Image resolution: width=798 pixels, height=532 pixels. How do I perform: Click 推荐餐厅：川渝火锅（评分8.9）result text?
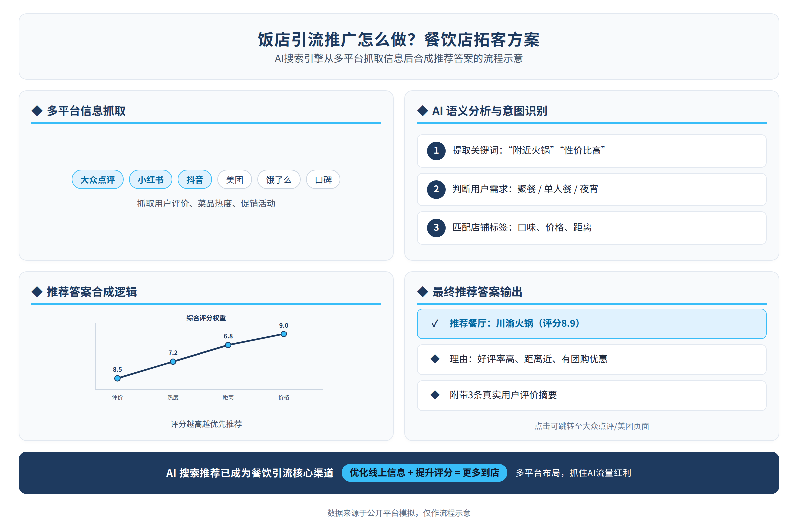click(x=515, y=323)
